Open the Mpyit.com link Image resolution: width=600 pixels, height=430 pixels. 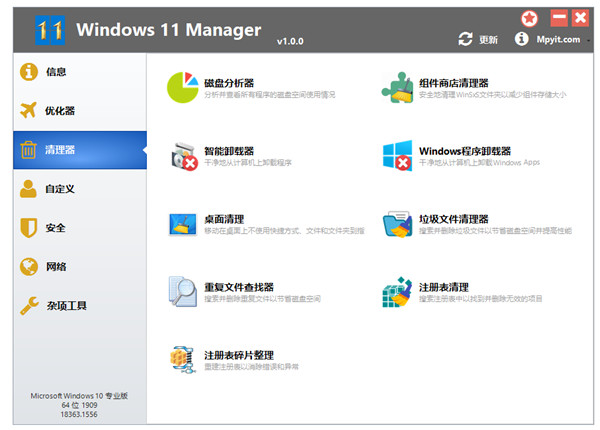click(x=558, y=39)
